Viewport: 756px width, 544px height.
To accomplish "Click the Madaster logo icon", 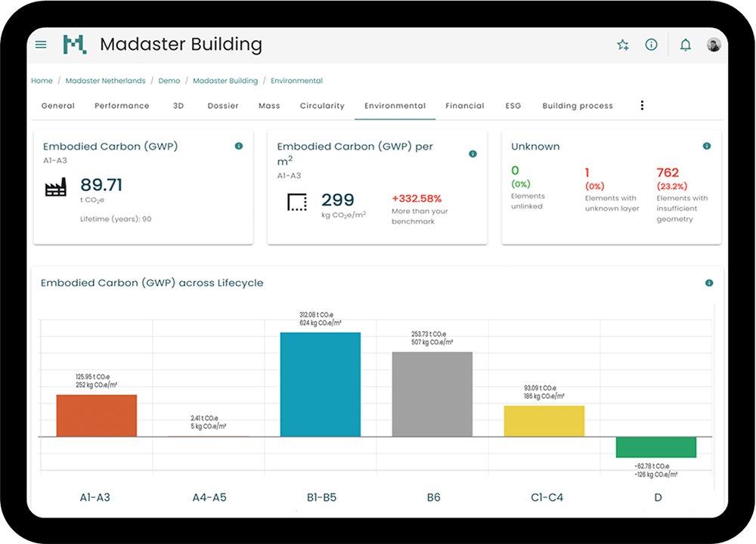I will pos(75,45).
